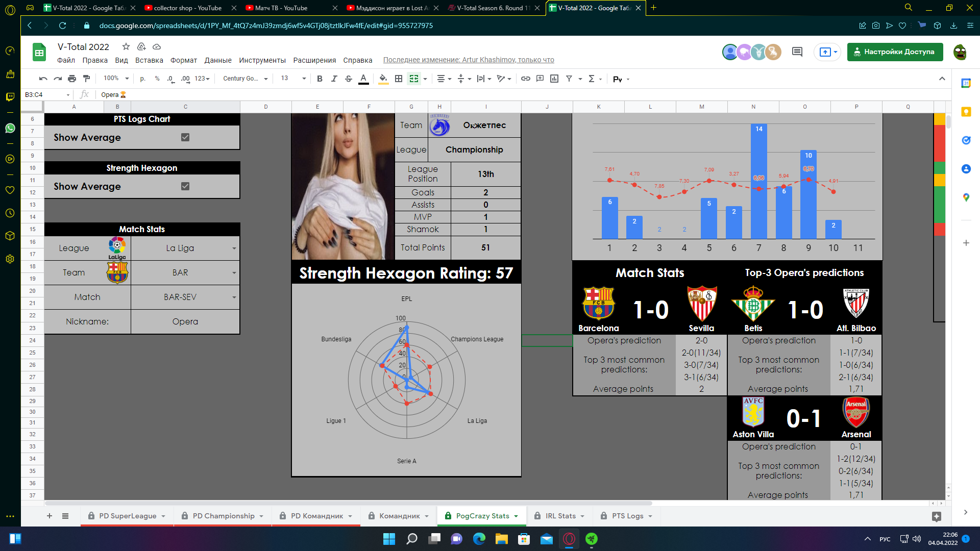Click the print icon
The image size is (980, 551).
[72, 79]
